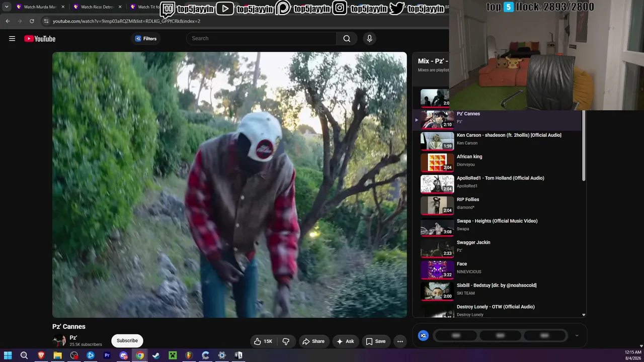This screenshot has height=362, width=644.
Task: Open Settings gear in taskbar
Action: tap(222, 355)
